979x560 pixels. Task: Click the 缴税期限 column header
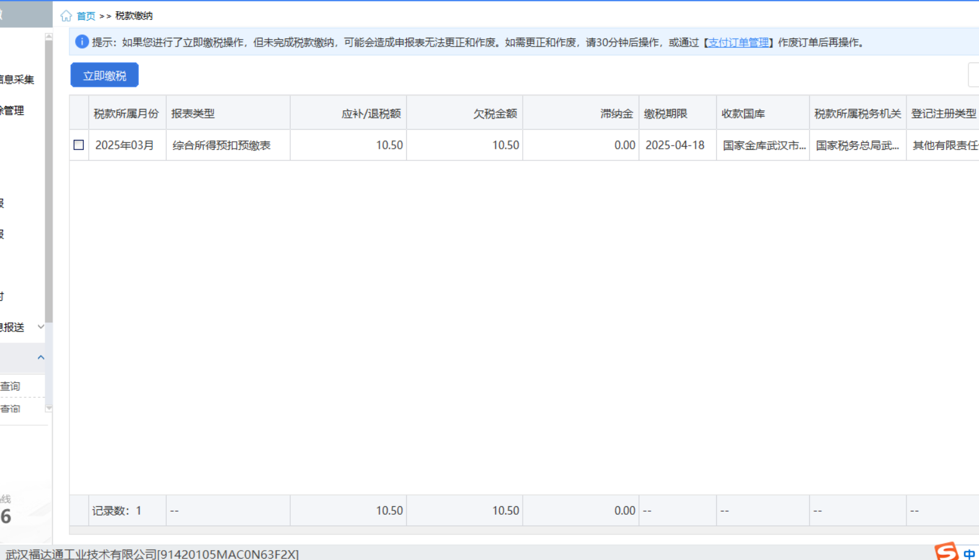tap(665, 113)
